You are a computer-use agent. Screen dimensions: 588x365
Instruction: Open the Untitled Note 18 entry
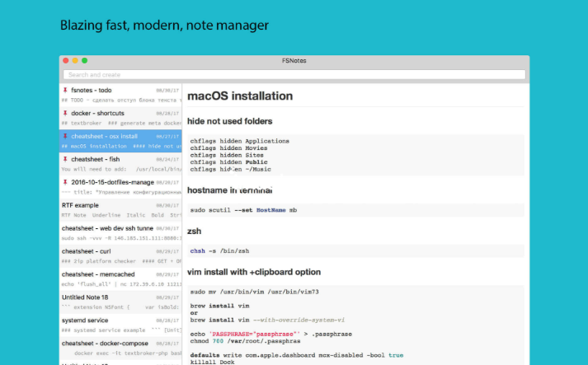[120, 302]
